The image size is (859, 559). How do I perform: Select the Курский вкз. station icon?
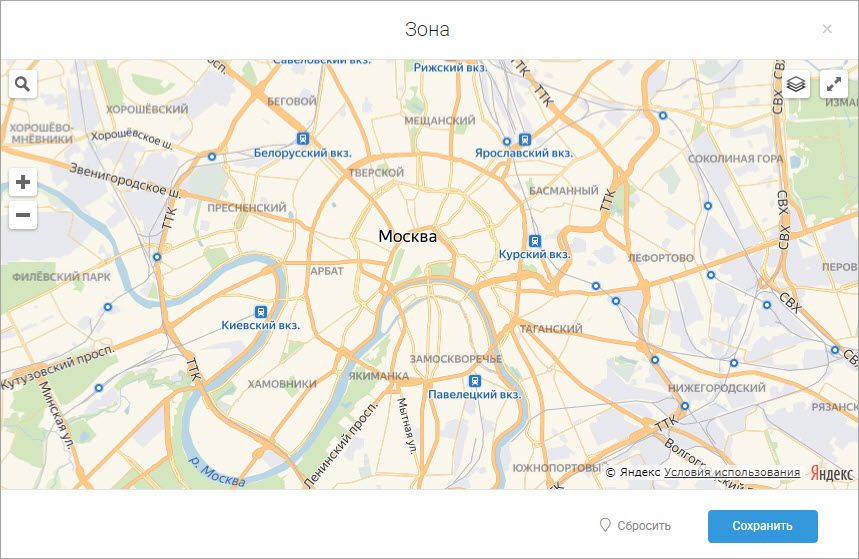pyautogui.click(x=535, y=241)
